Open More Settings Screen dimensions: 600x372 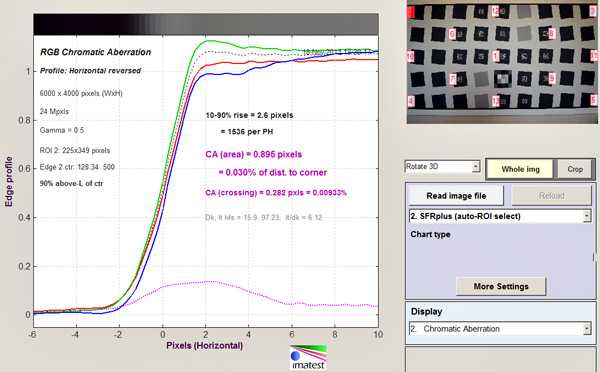501,286
